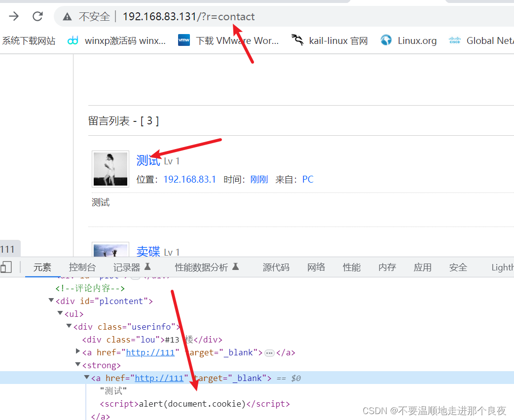Select the div class lou #13 line
514x420 pixels.
point(152,340)
